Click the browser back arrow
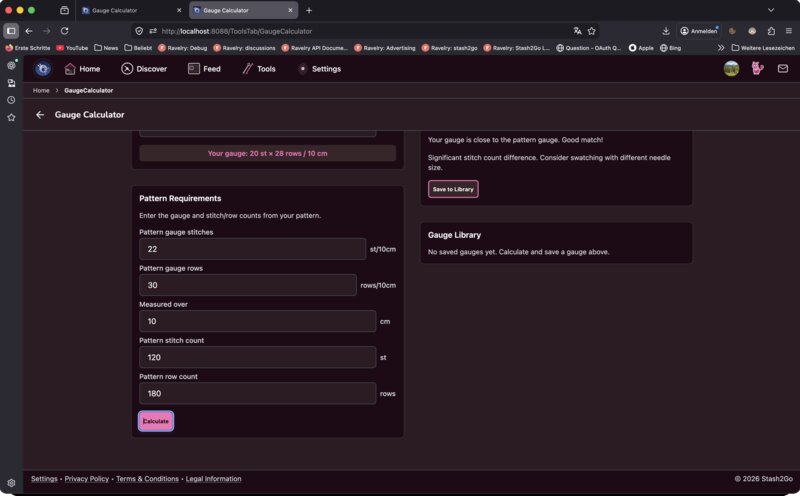Viewport: 800px width, 496px height. (29, 31)
